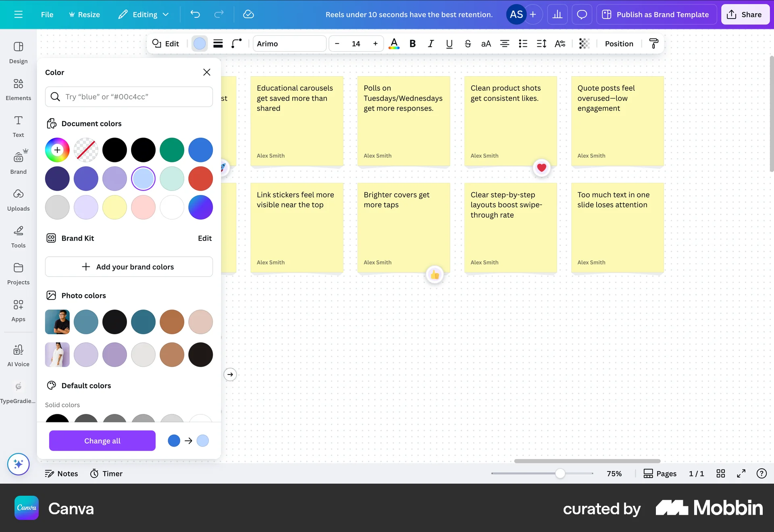Viewport: 774px width, 532px height.
Task: Click the Add your brand colors button
Action: 129,266
